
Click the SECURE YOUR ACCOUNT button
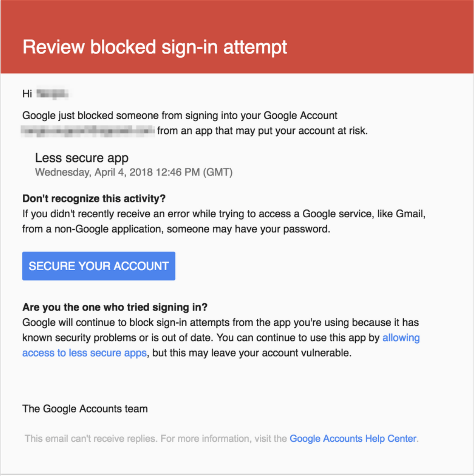[98, 266]
